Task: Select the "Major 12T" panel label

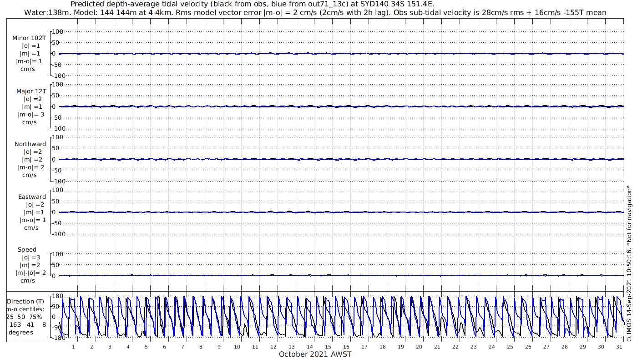Action: 31,91
